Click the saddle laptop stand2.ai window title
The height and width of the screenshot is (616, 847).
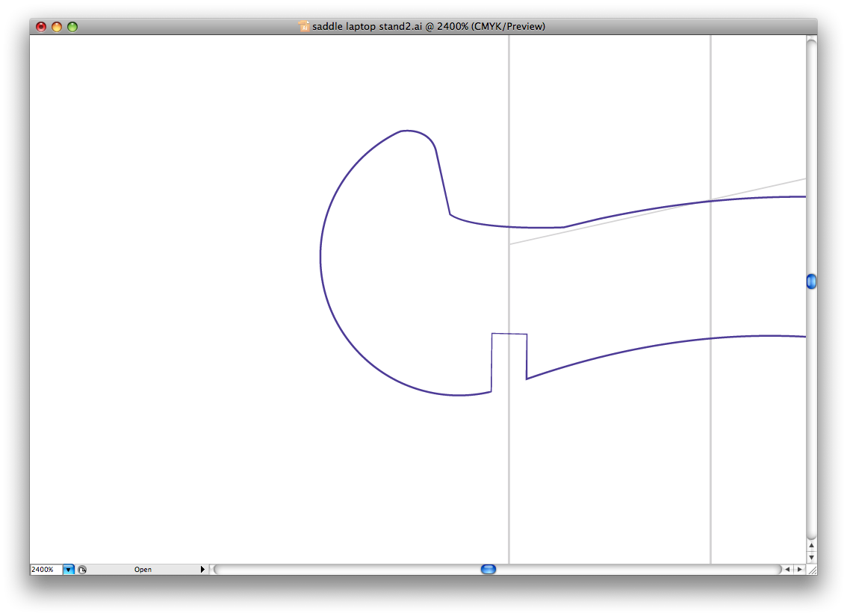point(429,26)
